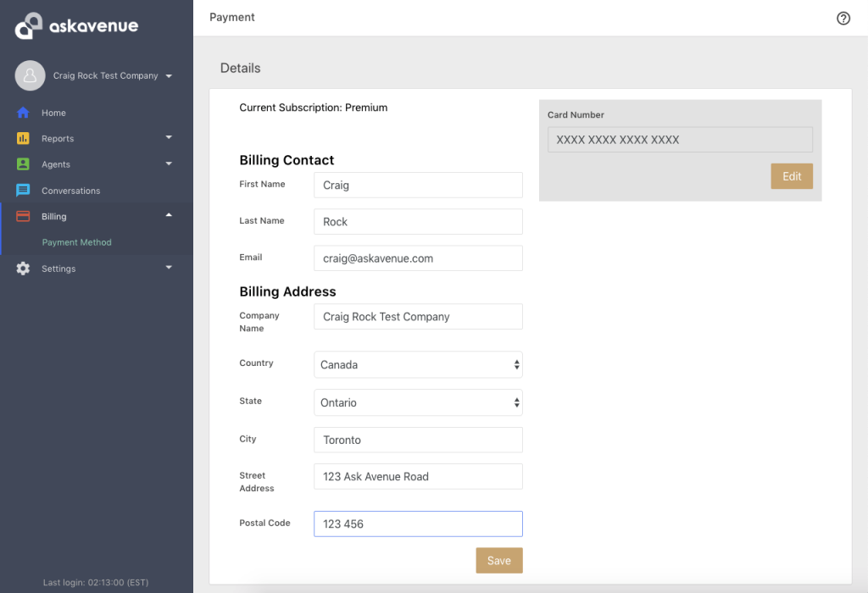
Task: Click the Save button
Action: [x=499, y=560]
